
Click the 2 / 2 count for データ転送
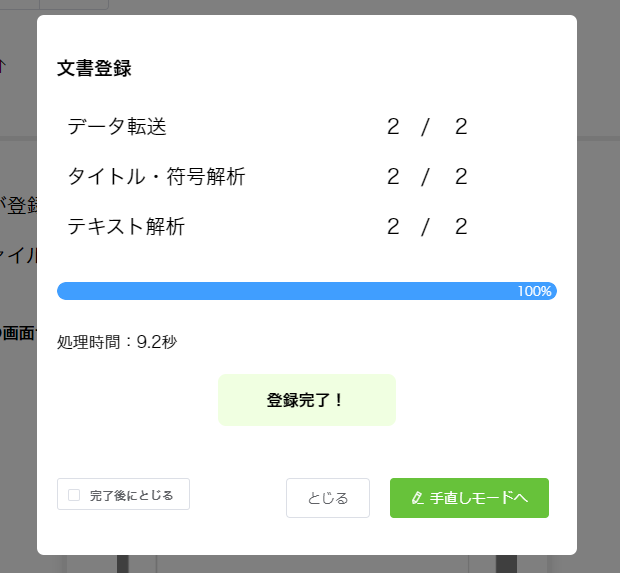click(x=427, y=127)
